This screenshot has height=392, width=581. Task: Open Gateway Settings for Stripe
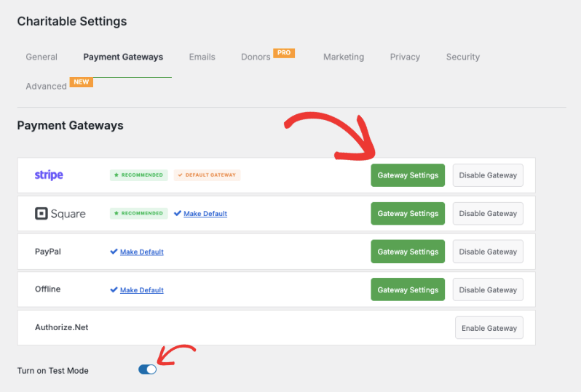click(x=408, y=175)
